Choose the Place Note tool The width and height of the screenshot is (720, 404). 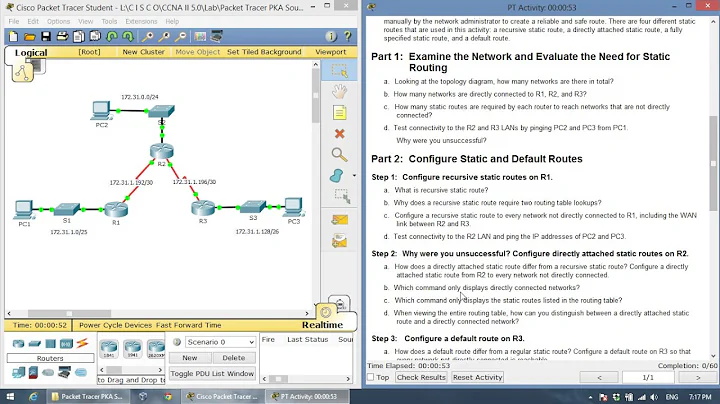pyautogui.click(x=339, y=113)
